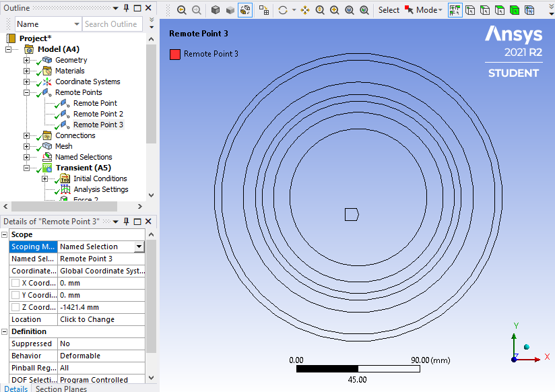Screen dimensions: 555x392
Task: Tick the Z Coordinate checkbox
Action: point(15,307)
